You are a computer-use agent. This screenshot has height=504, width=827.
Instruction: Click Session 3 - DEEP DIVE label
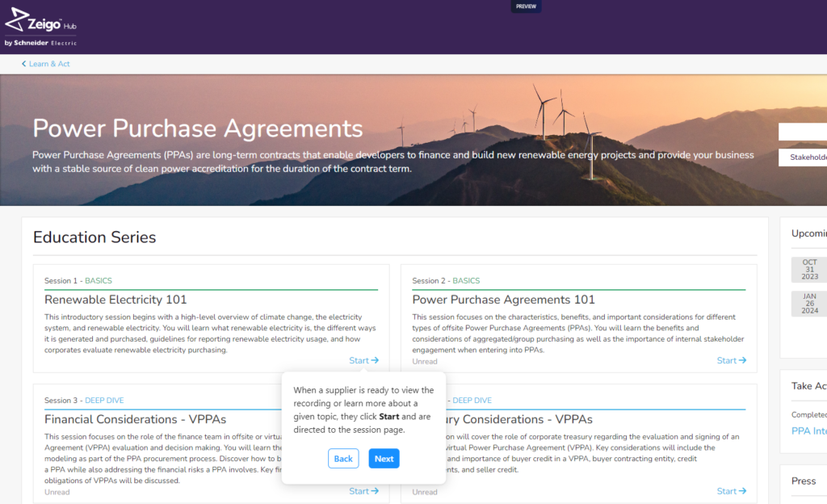[84, 401]
